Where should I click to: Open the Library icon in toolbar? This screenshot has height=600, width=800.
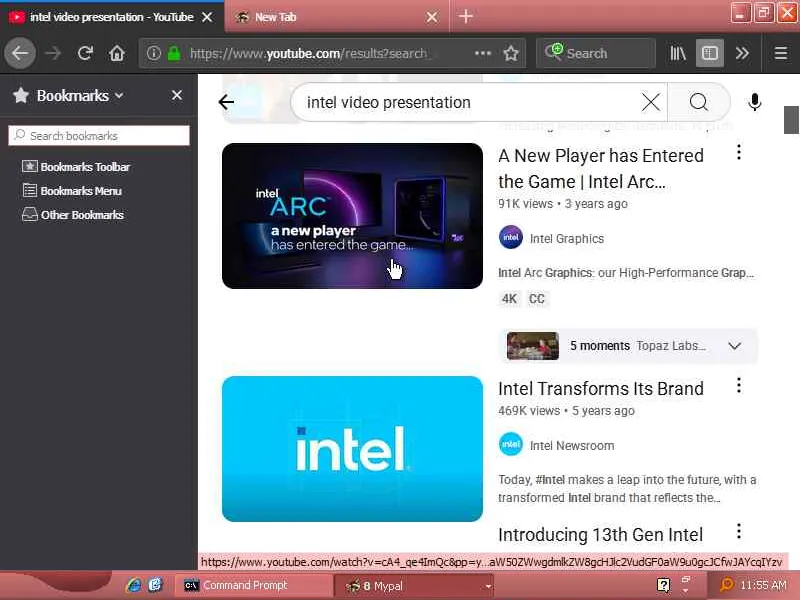[x=678, y=53]
